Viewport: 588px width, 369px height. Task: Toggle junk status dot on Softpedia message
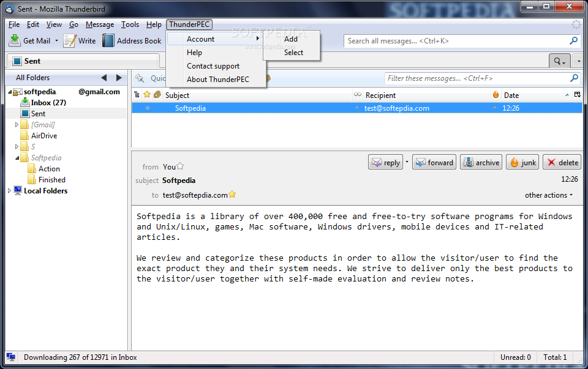point(495,108)
